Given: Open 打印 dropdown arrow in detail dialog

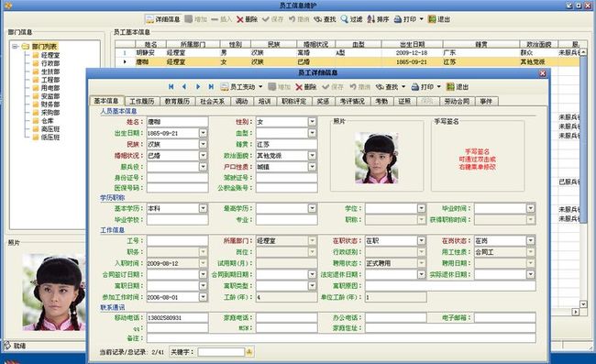Looking at the screenshot, I should pyautogui.click(x=438, y=87).
